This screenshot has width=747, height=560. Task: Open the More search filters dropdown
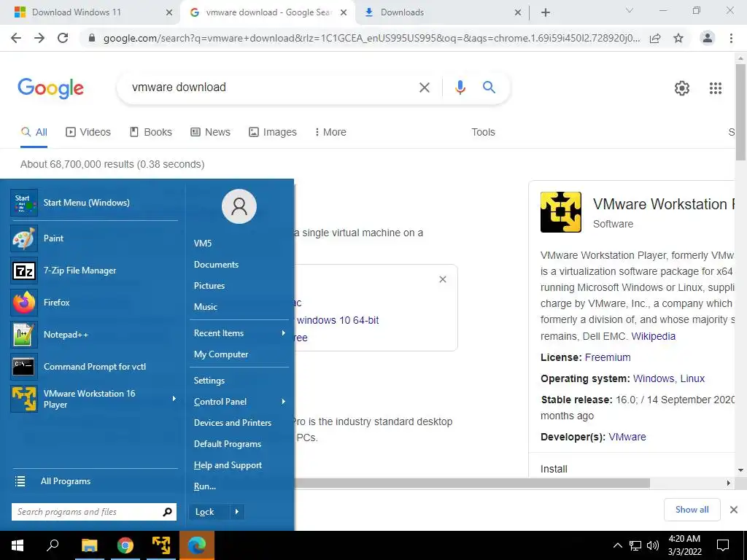click(x=330, y=132)
